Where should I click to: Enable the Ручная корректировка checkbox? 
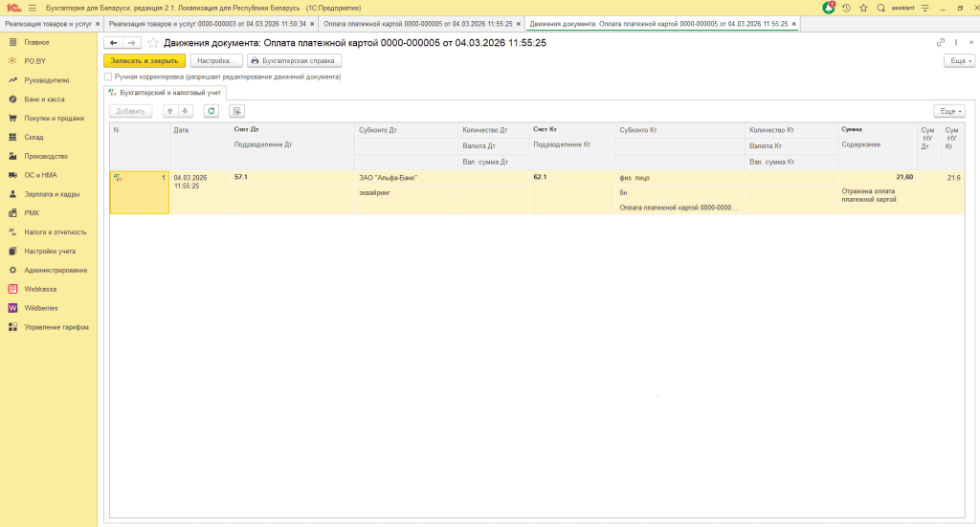click(x=109, y=77)
